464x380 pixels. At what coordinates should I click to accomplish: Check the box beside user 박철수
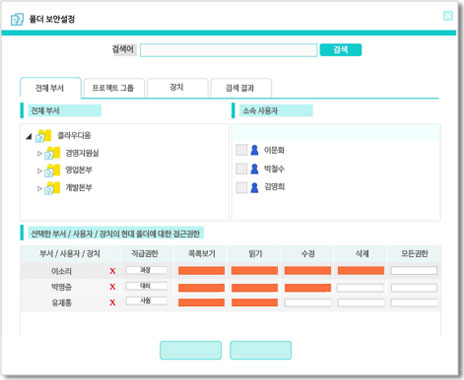[241, 169]
